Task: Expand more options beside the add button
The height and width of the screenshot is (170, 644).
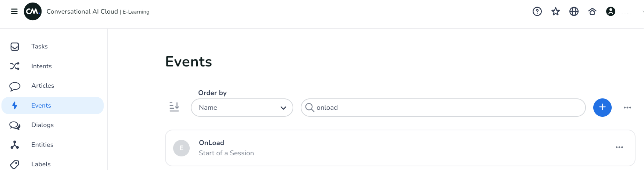Action: pyautogui.click(x=627, y=108)
